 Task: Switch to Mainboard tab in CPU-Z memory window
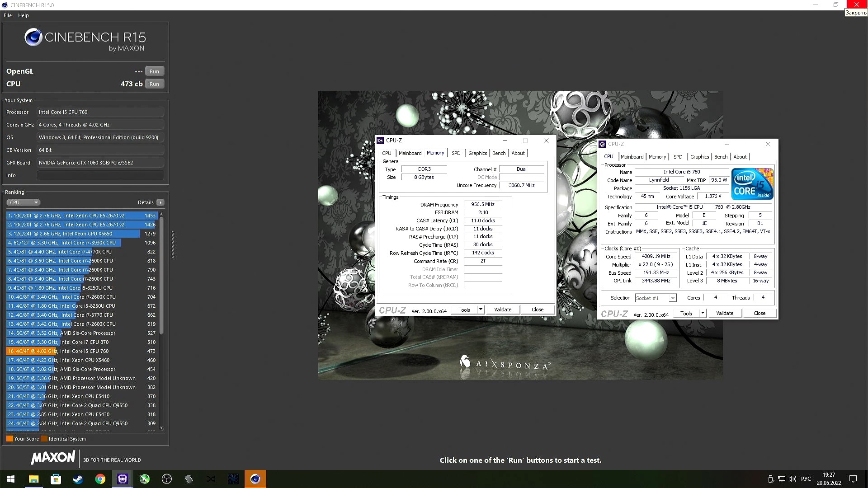click(410, 153)
